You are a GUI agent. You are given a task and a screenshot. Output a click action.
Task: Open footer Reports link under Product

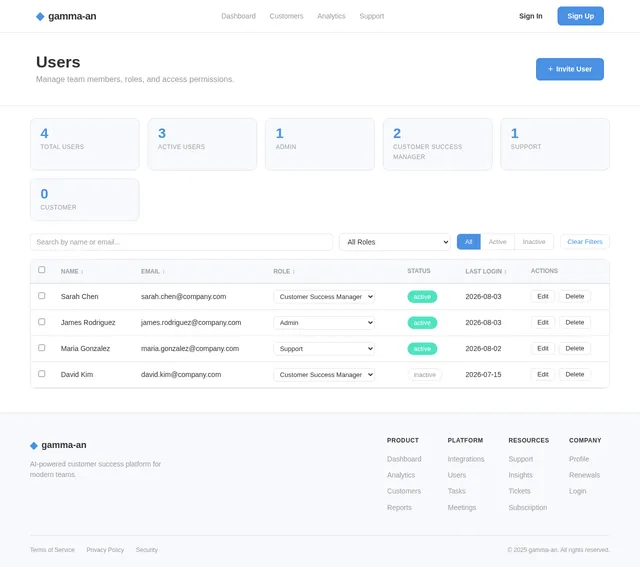(399, 507)
